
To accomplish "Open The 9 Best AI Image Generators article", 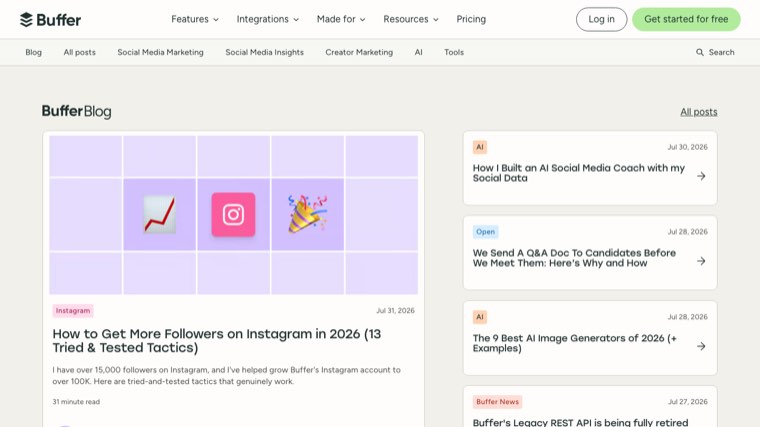I will [575, 343].
